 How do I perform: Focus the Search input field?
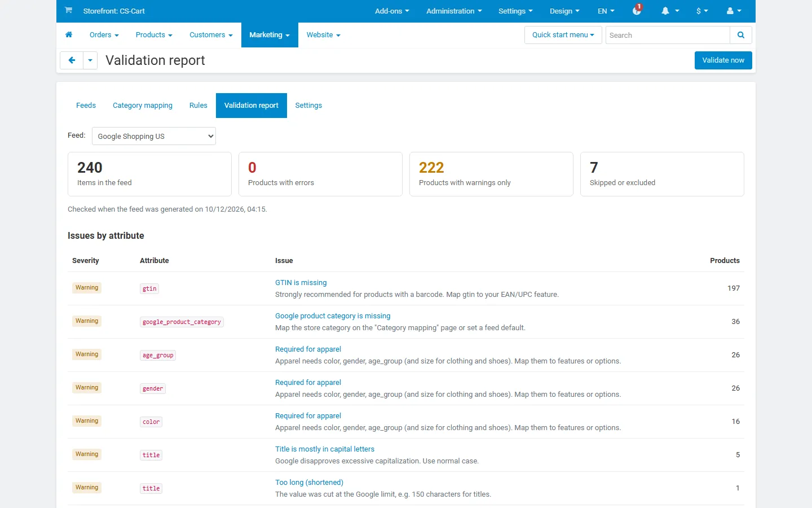tap(668, 35)
